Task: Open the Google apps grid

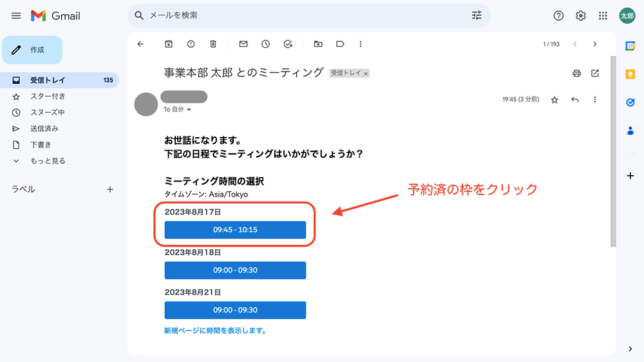Action: (603, 15)
